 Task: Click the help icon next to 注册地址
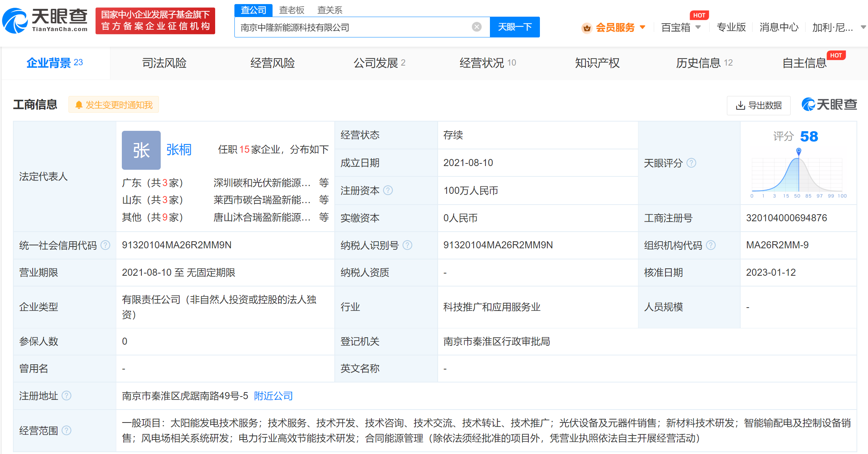[x=67, y=396]
